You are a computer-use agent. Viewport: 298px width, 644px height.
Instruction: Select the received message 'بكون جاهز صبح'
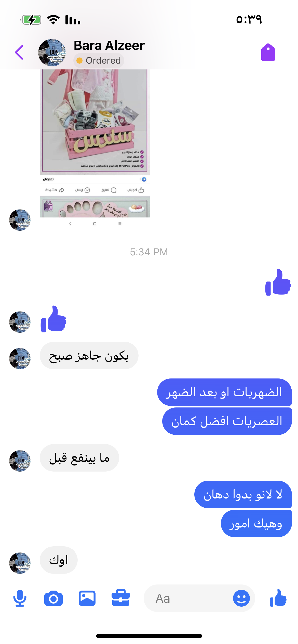coord(89,356)
